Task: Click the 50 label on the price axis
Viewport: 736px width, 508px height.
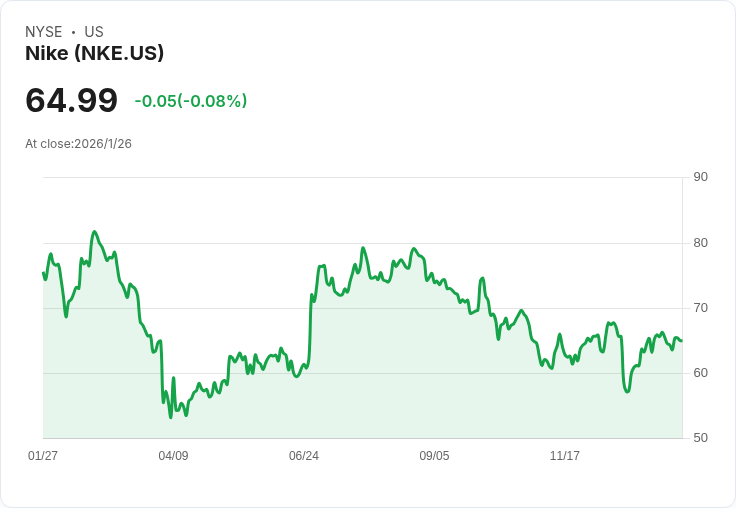Action: point(701,438)
